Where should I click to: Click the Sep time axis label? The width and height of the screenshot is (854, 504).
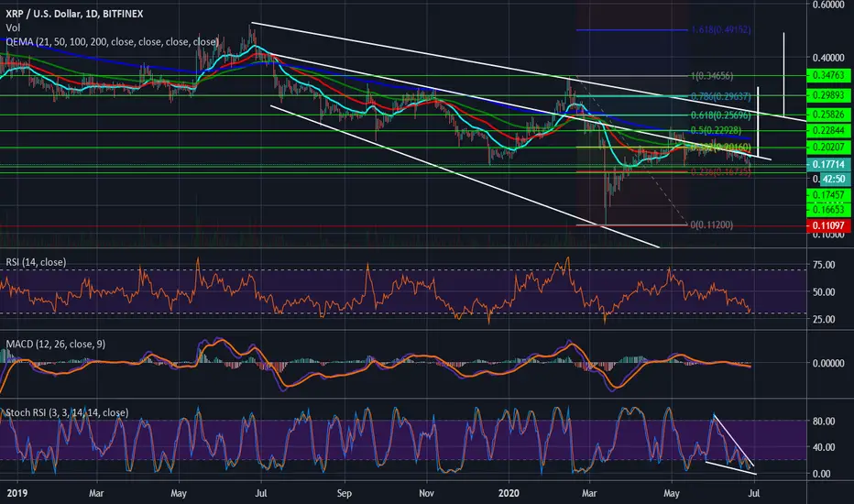tap(345, 493)
